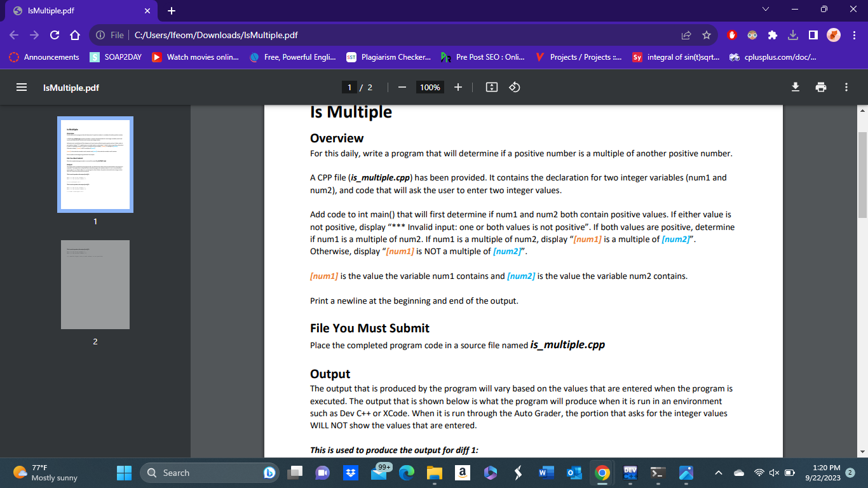Rotate the PDF counterclockwise
This screenshot has width=868, height=488.
(515, 87)
